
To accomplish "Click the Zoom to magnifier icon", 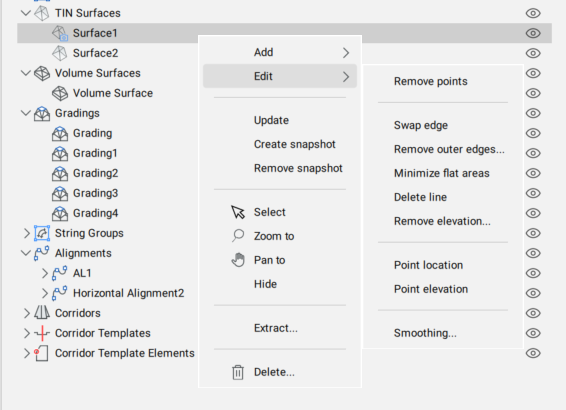I will (238, 236).
